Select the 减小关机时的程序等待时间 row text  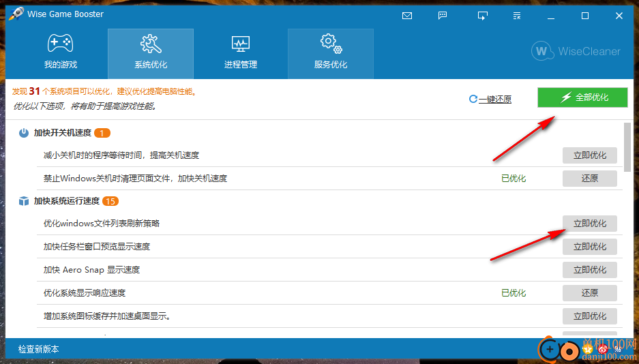click(121, 155)
